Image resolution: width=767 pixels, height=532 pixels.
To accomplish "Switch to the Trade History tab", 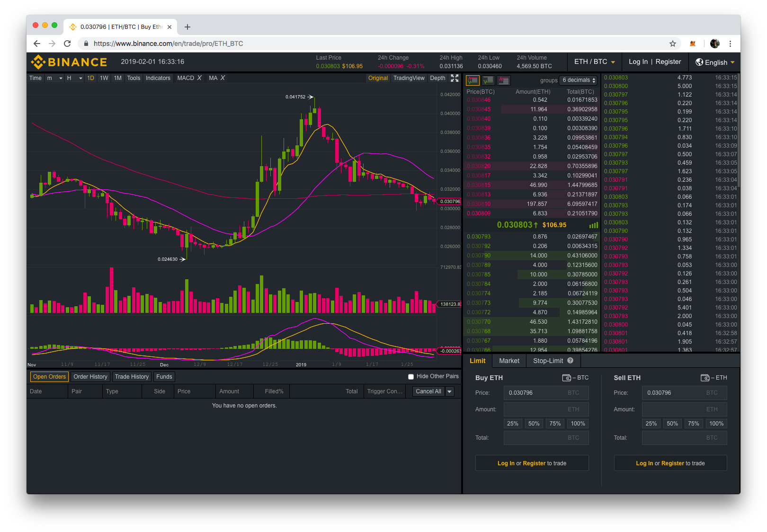I will click(132, 377).
